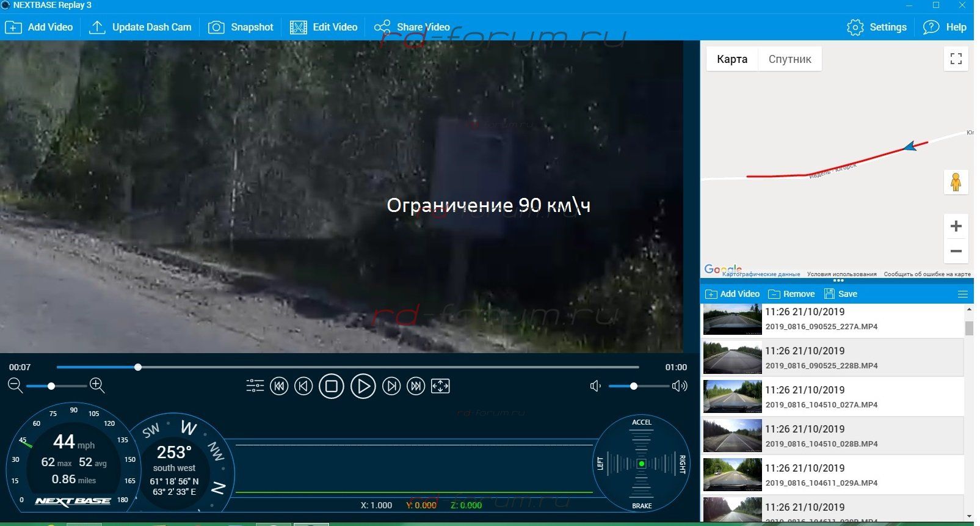Open Settings gear
Screen dimensions: 980x526
point(877,27)
